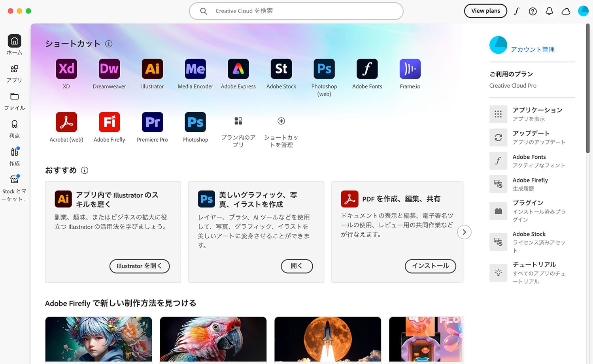Open Media Encoder from shortcuts
The height and width of the screenshot is (364, 593).
pos(195,69)
